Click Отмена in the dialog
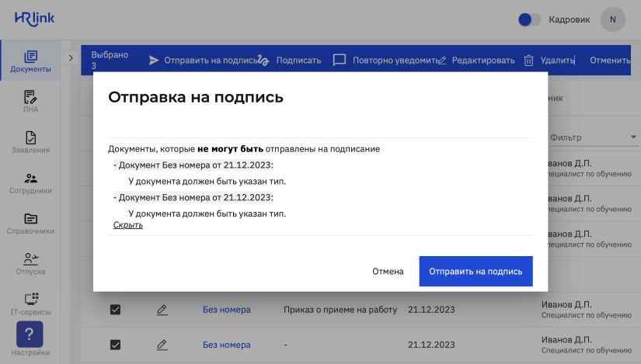 point(388,272)
